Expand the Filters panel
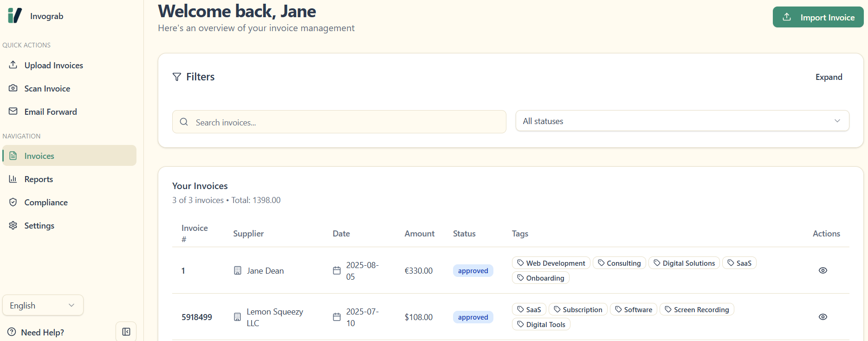The height and width of the screenshot is (341, 868). pyautogui.click(x=829, y=77)
